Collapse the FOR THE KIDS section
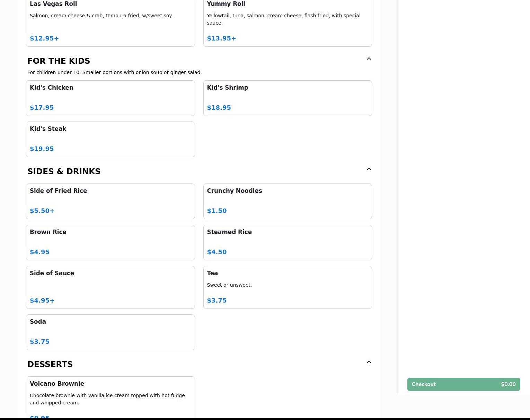Screen dimensions: 530x420 pos(369,59)
